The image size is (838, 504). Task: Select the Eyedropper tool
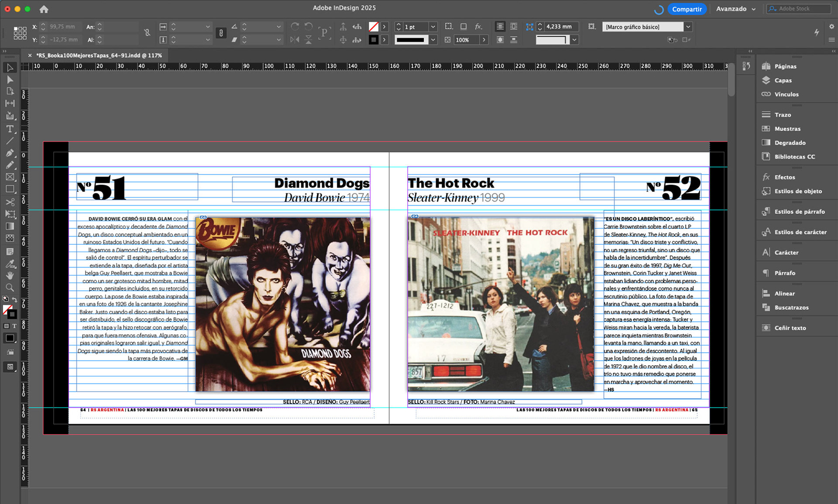click(10, 264)
